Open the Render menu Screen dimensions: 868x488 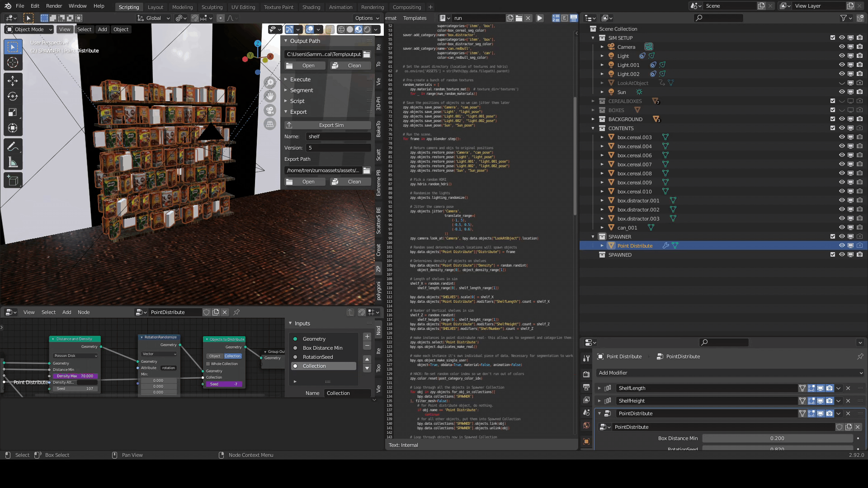pos(54,6)
